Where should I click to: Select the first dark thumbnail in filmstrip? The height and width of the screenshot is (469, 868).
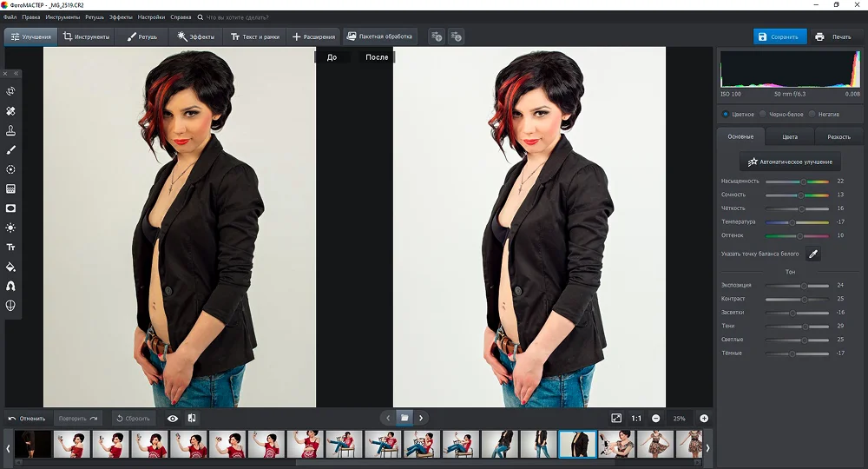[33, 444]
